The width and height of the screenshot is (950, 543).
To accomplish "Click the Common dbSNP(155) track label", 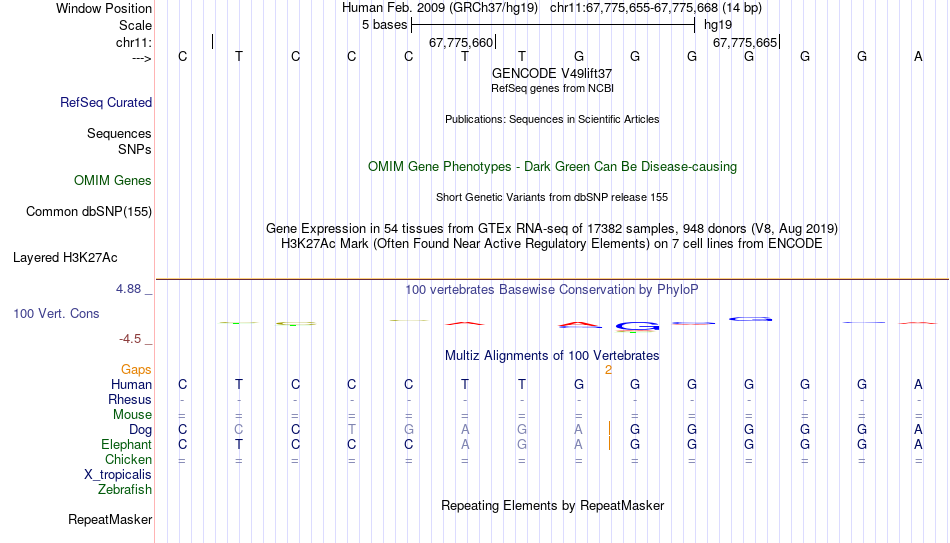I will pos(89,212).
